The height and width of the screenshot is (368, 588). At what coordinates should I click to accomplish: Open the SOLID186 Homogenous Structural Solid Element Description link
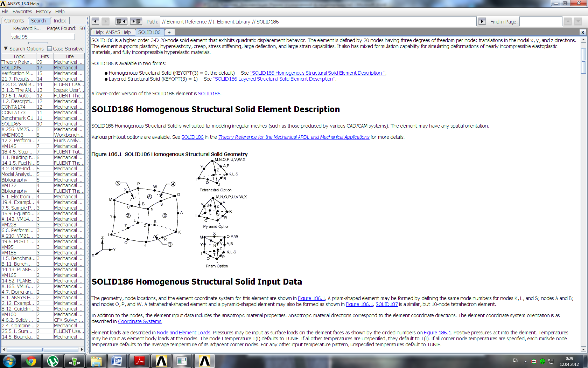(x=318, y=73)
